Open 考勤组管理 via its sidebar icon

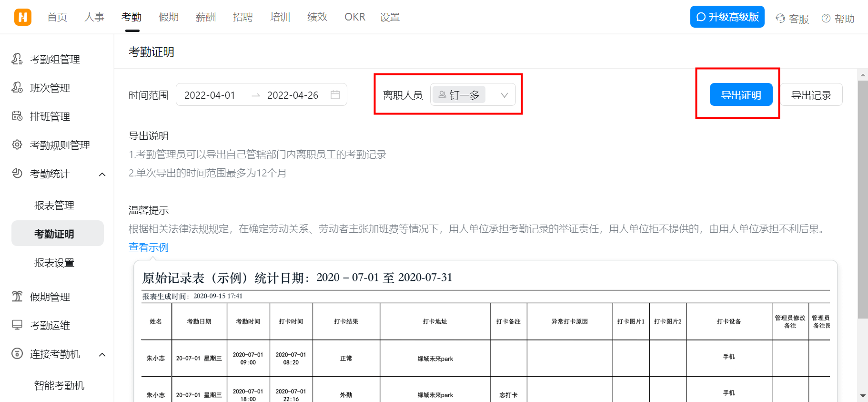[x=17, y=59]
